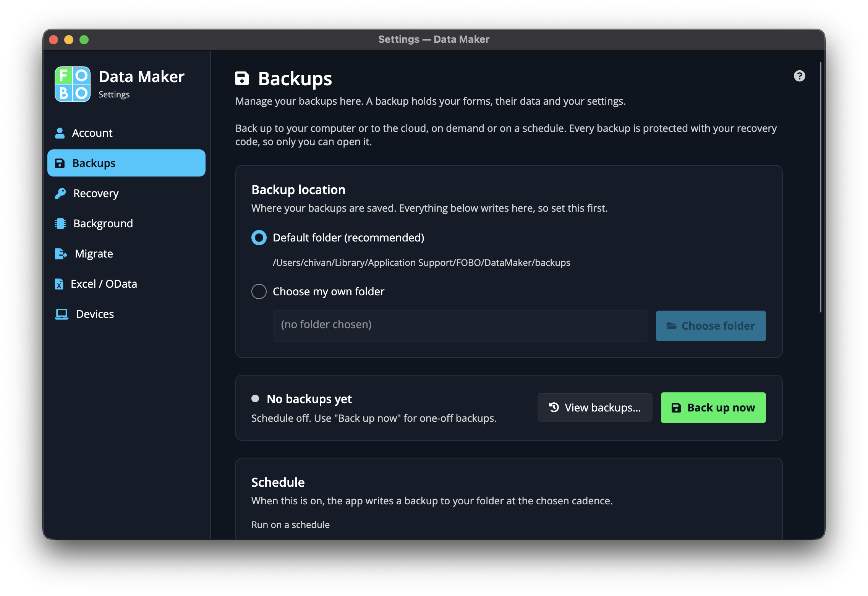Click the default backups folder path text
This screenshot has height=596, width=868.
click(x=421, y=263)
